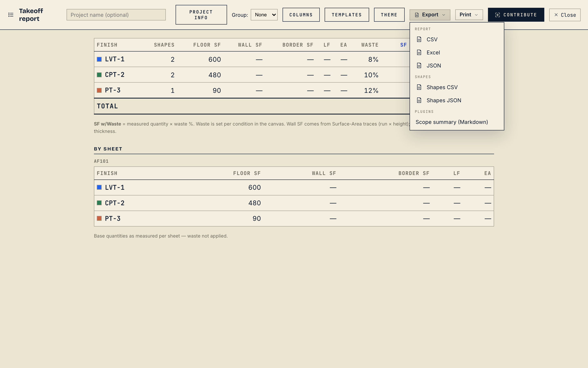Screen dimensions: 588x368
Task: Click the file icon next to CSV
Action: pyautogui.click(x=419, y=39)
